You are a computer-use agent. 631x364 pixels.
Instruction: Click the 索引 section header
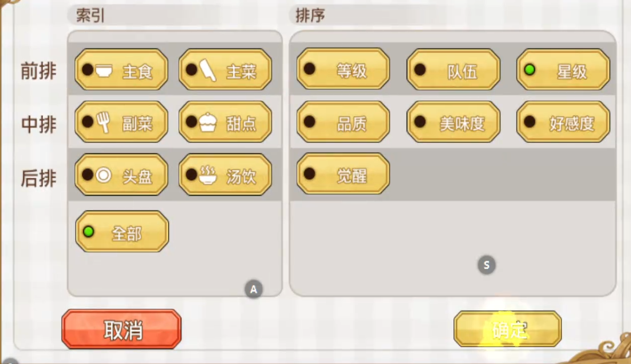[90, 15]
